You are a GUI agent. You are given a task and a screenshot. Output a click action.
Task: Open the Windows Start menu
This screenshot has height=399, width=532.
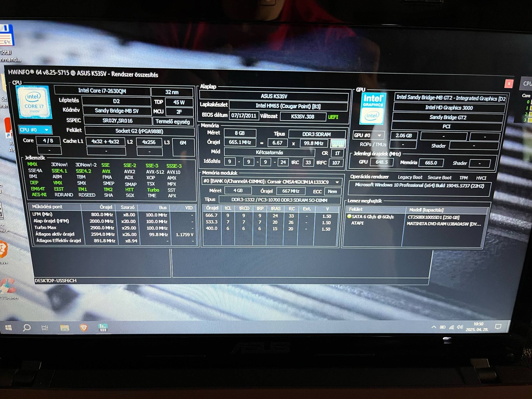tap(9, 327)
